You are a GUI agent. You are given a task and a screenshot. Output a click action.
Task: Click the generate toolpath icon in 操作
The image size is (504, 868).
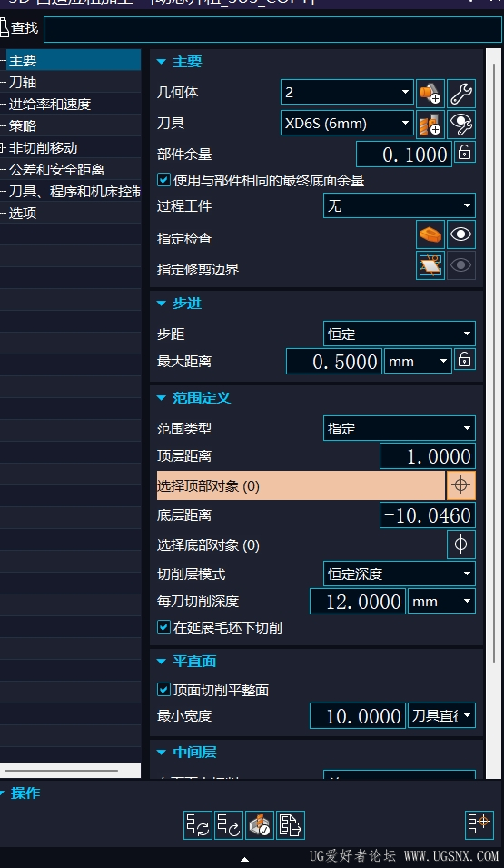point(198,825)
